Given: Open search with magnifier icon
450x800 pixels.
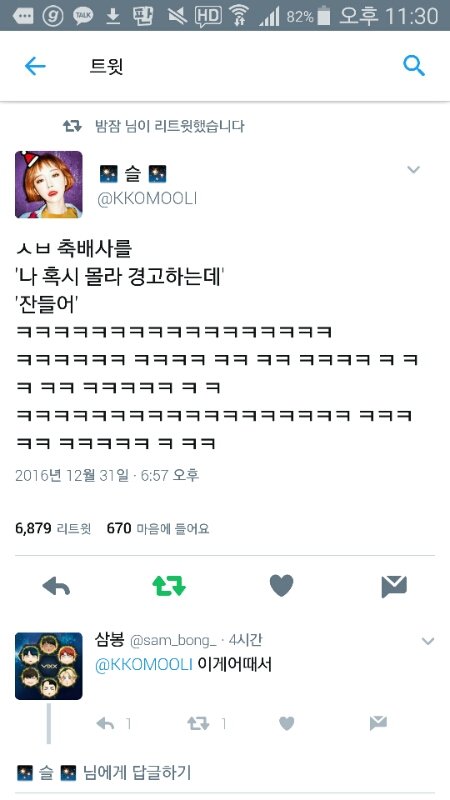Looking at the screenshot, I should click(414, 66).
